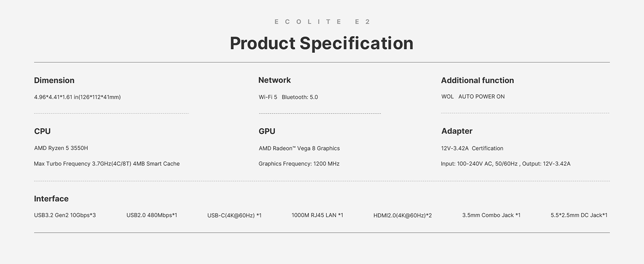
Task: Click Graphics Frequency 1200 MHz line
Action: click(299, 164)
